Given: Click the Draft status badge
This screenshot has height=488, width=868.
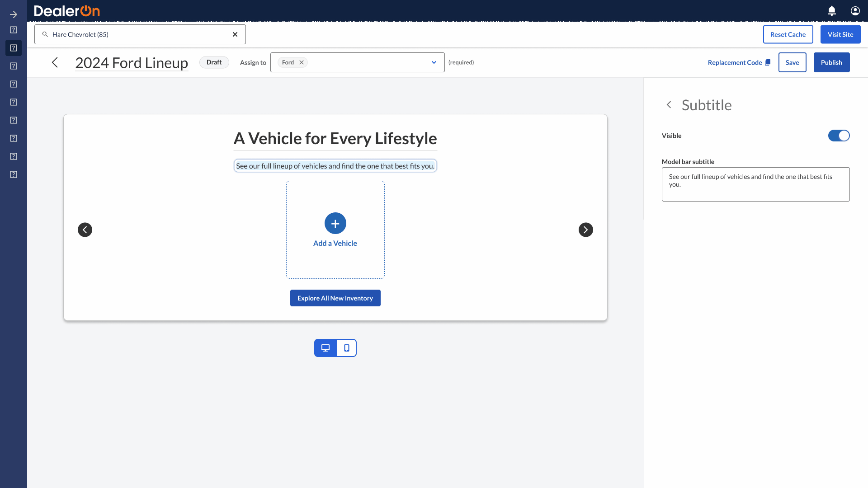Looking at the screenshot, I should click(214, 62).
